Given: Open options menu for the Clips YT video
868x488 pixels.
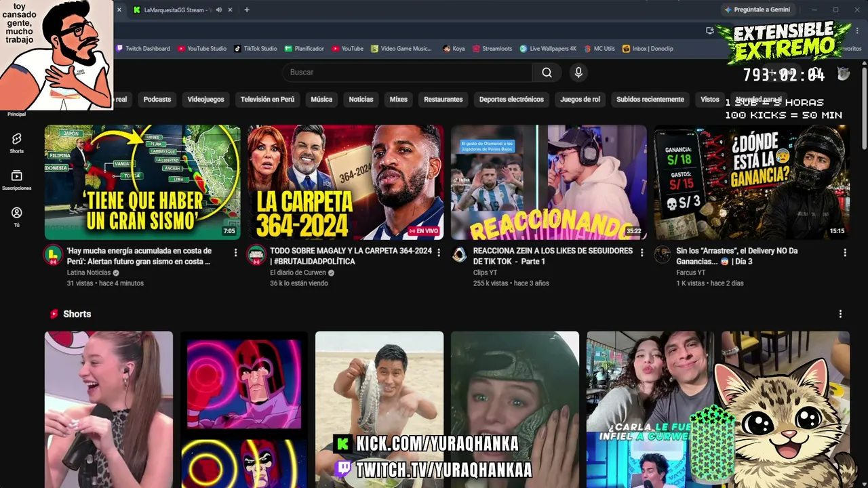Looking at the screenshot, I should [642, 252].
